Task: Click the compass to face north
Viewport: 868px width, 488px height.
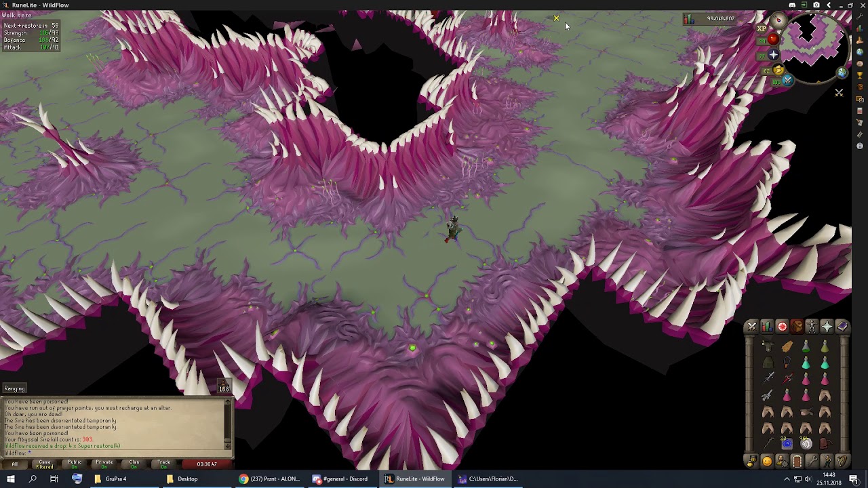Action: [x=778, y=20]
